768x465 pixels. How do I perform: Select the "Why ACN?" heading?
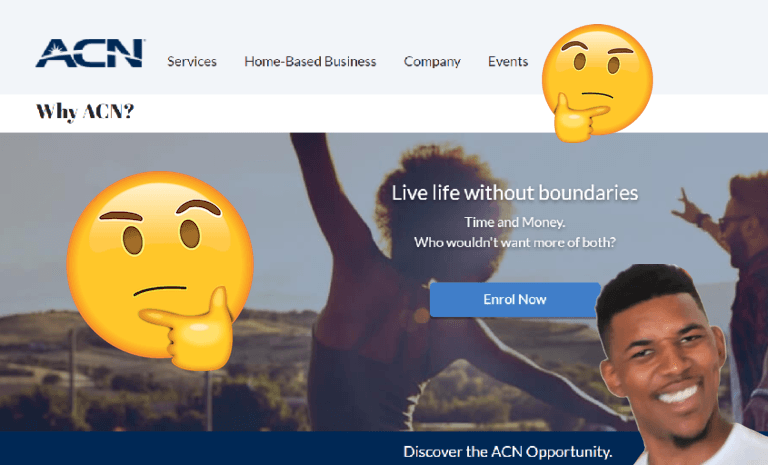point(85,112)
